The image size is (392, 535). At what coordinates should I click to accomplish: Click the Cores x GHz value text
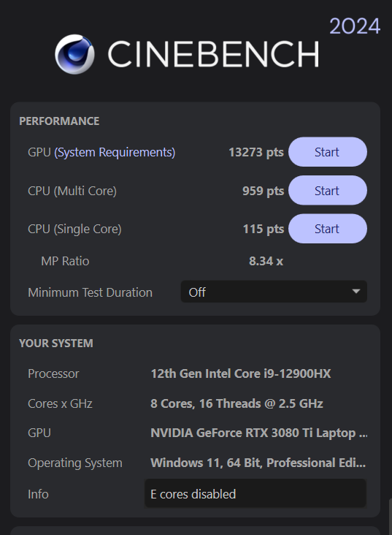[237, 403]
